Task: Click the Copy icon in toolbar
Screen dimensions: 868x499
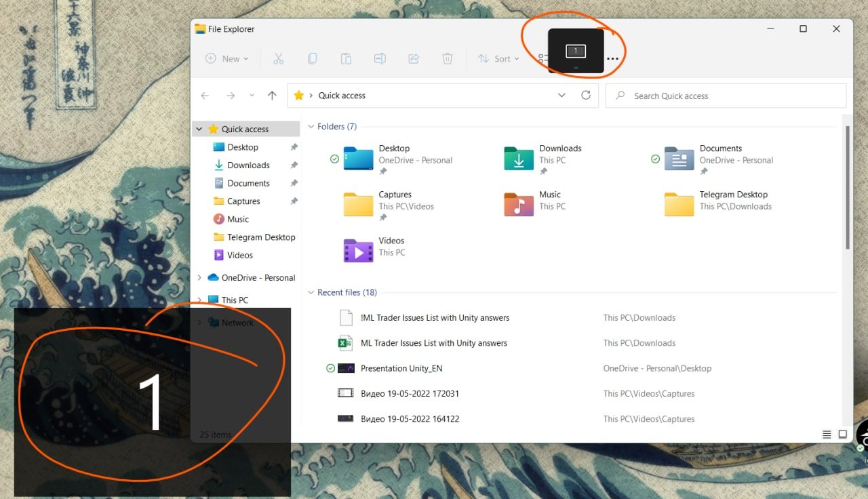Action: [x=312, y=59]
